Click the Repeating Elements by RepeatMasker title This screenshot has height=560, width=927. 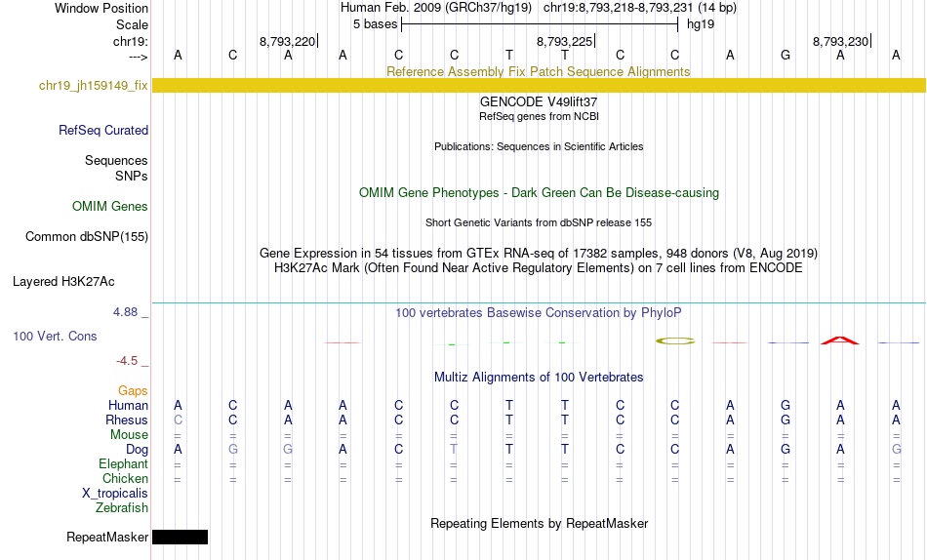539,523
